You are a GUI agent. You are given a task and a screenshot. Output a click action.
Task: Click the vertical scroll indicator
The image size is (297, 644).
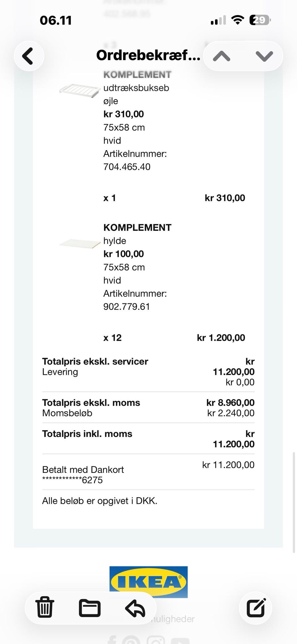(294, 502)
